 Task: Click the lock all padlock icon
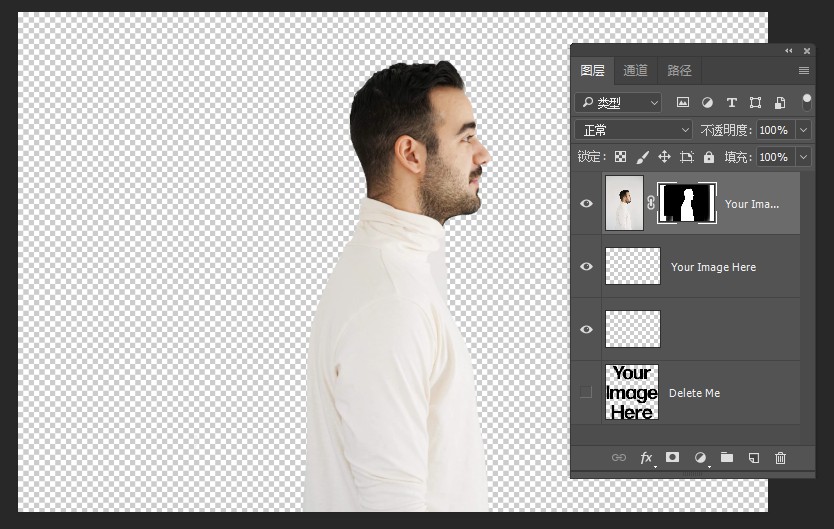pos(709,157)
